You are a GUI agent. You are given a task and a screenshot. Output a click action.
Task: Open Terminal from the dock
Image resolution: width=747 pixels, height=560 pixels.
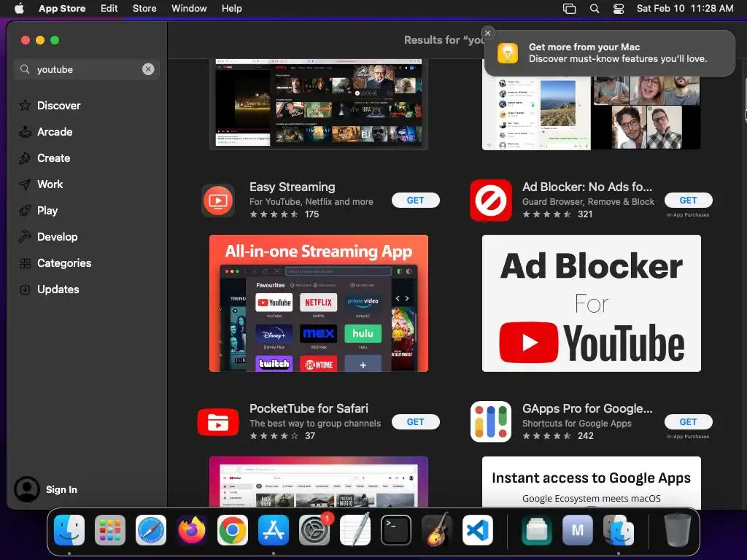point(396,530)
